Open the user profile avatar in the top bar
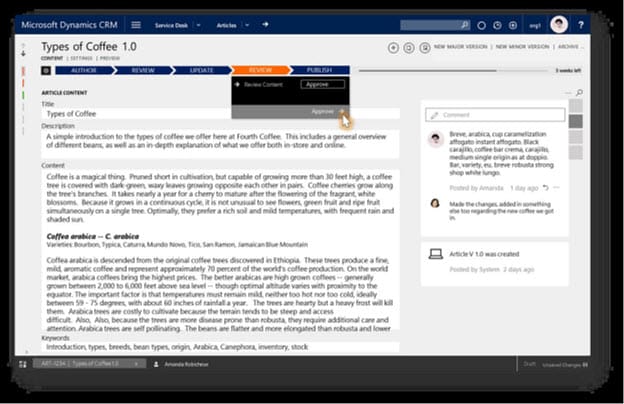The image size is (624, 404). click(559, 25)
